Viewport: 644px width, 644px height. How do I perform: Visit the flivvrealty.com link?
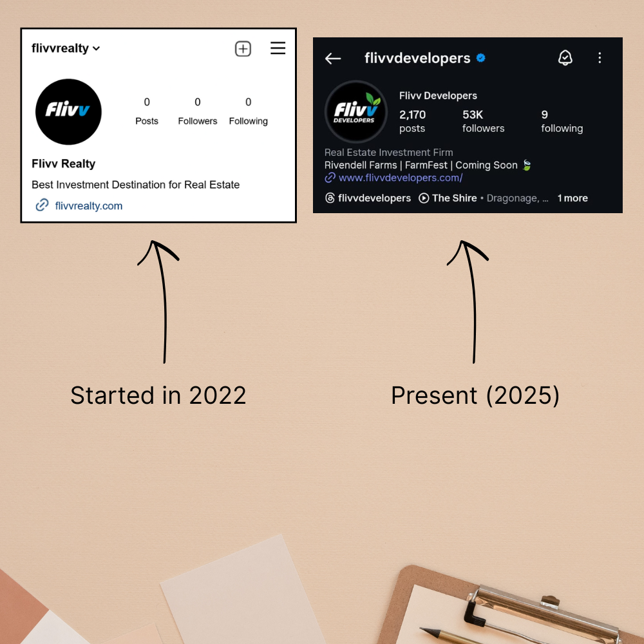pyautogui.click(x=89, y=205)
